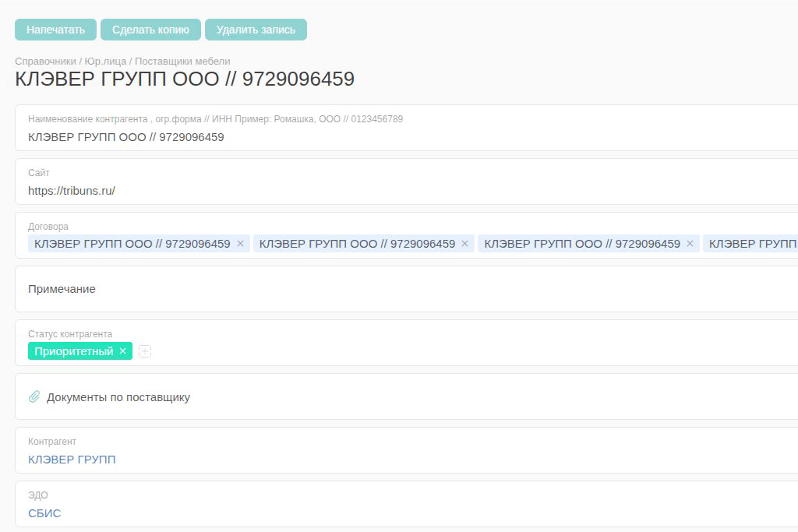Remove second КЛЭВЕР ГРУПП contract tag
Image resolution: width=798 pixels, height=532 pixels.
click(465, 244)
